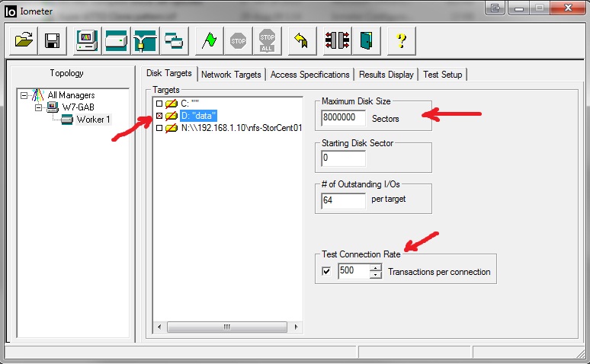Check the C: target checkbox
The height and width of the screenshot is (364, 590).
pyautogui.click(x=159, y=104)
